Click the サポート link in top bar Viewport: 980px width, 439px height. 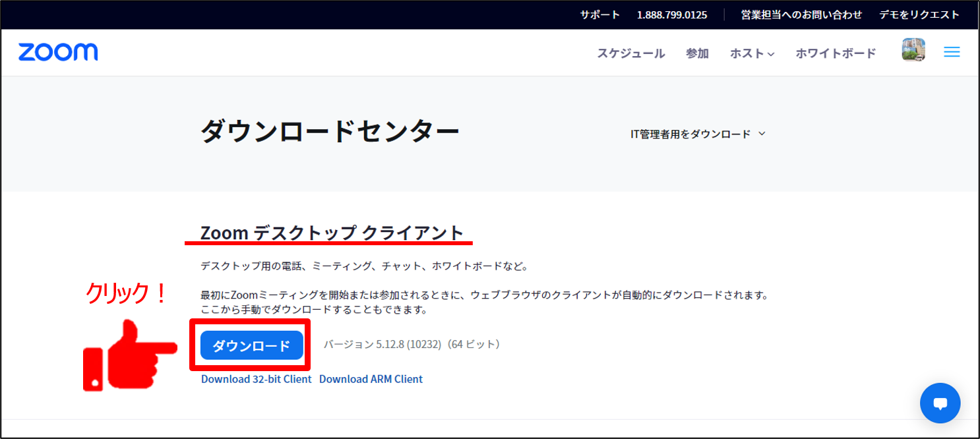tap(600, 15)
